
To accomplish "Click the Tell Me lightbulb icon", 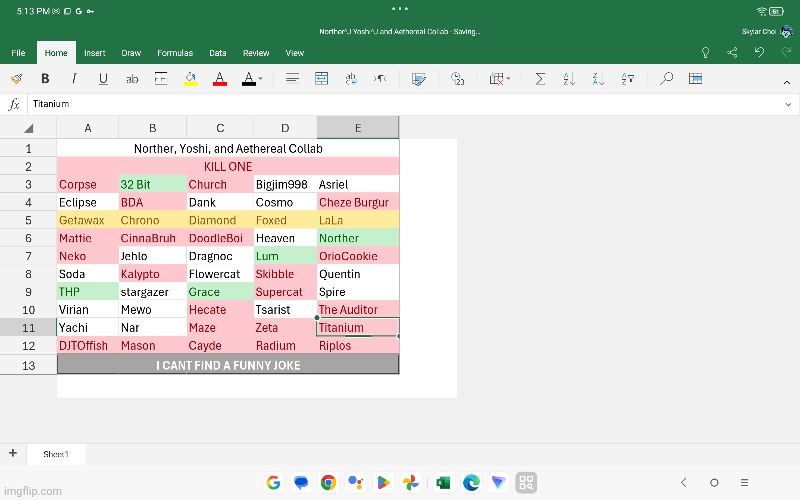I will pyautogui.click(x=706, y=53).
